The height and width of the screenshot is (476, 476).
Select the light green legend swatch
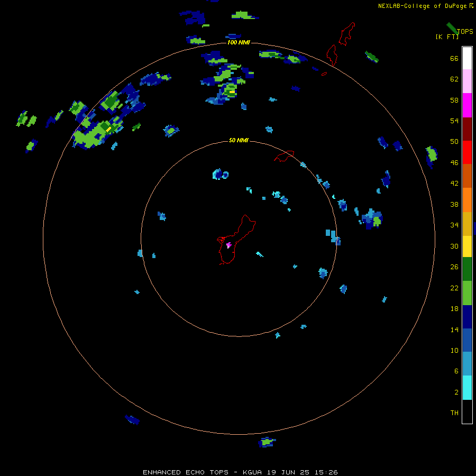467,293
